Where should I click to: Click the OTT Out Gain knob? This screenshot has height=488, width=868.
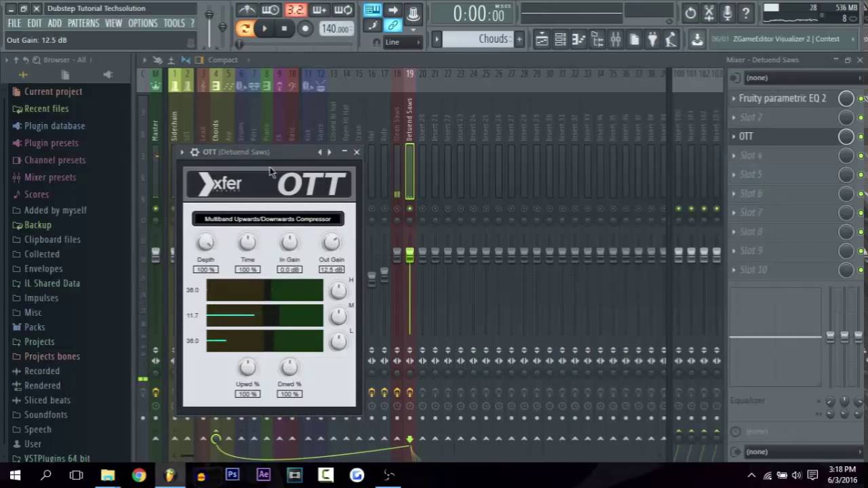tap(332, 242)
